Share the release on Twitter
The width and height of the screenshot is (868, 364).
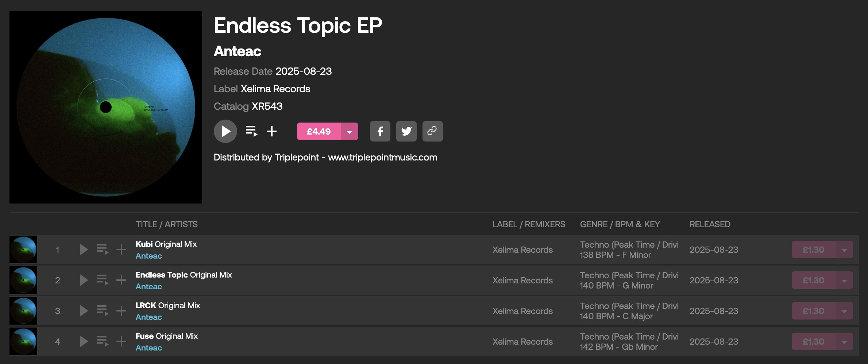(406, 131)
